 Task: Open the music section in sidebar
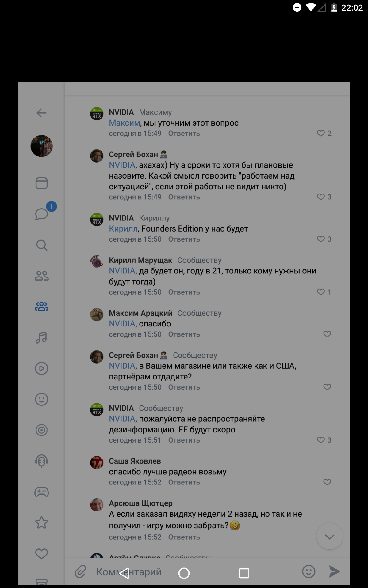point(41,337)
